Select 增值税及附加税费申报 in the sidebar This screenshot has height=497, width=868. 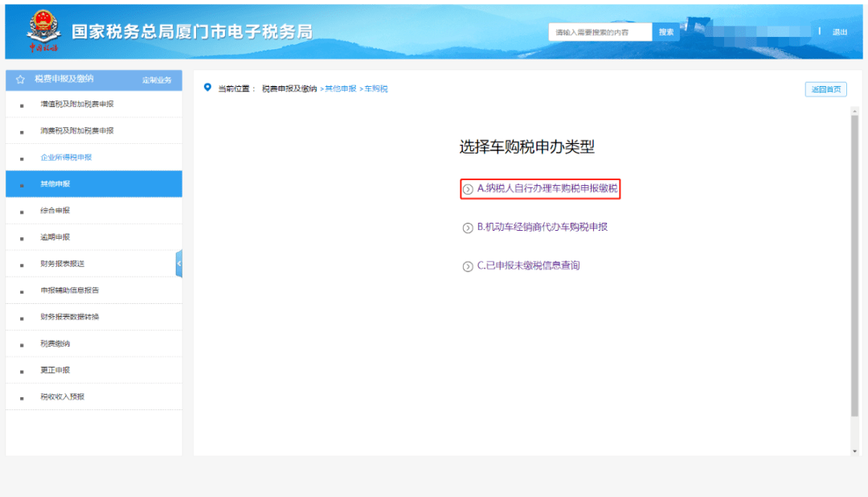[77, 105]
